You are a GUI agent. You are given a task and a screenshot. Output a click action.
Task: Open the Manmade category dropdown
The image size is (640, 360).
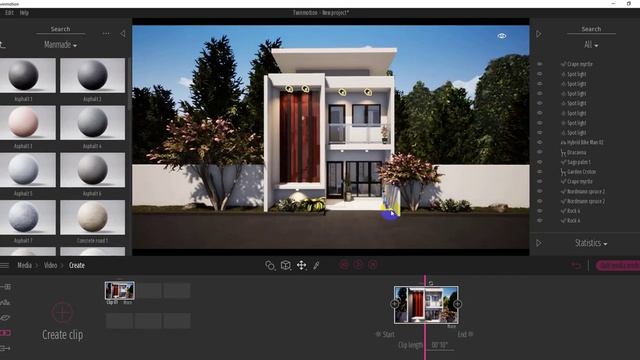coord(60,45)
